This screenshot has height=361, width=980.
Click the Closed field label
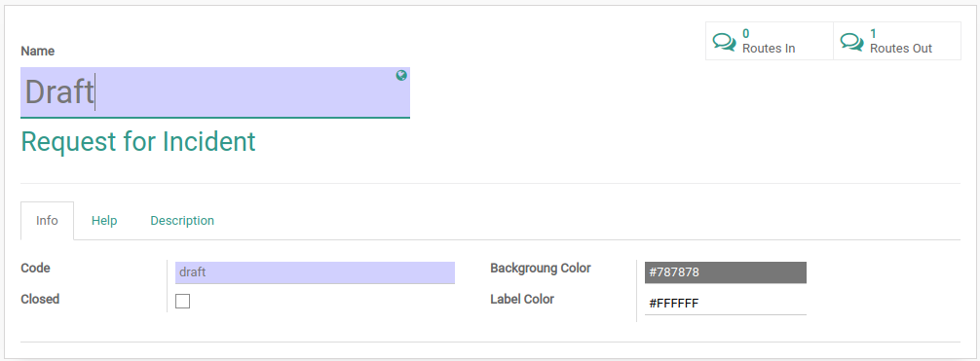coord(40,299)
